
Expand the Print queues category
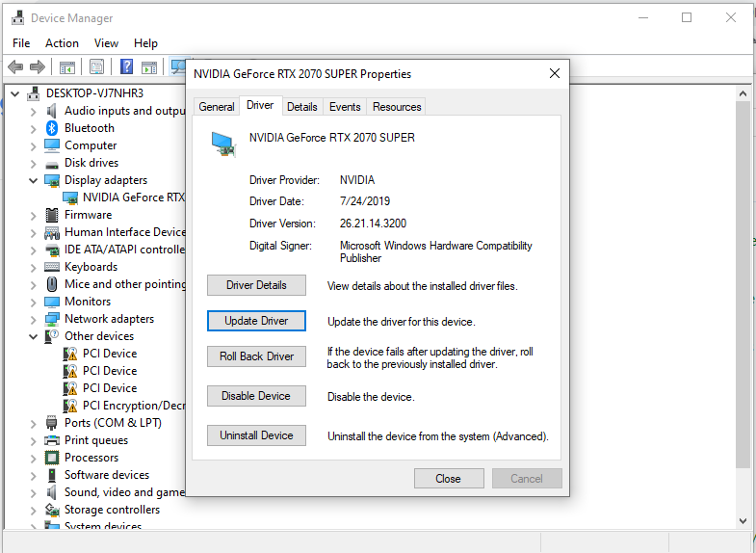(x=34, y=440)
